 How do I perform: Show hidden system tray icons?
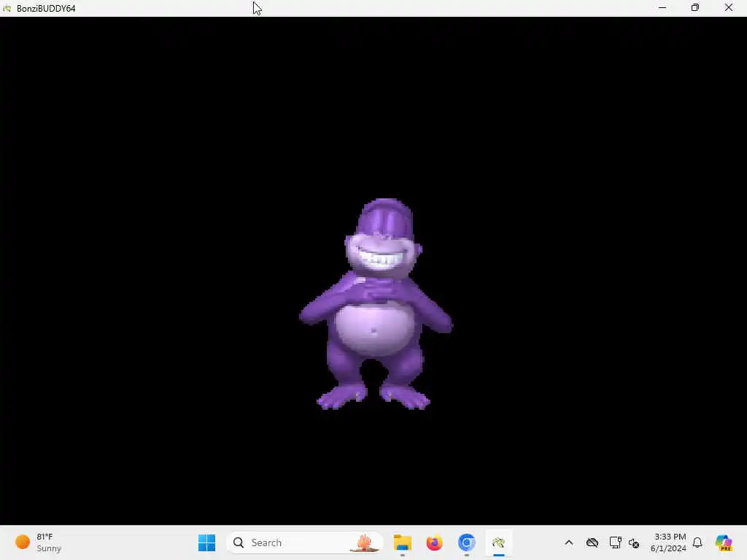[569, 542]
